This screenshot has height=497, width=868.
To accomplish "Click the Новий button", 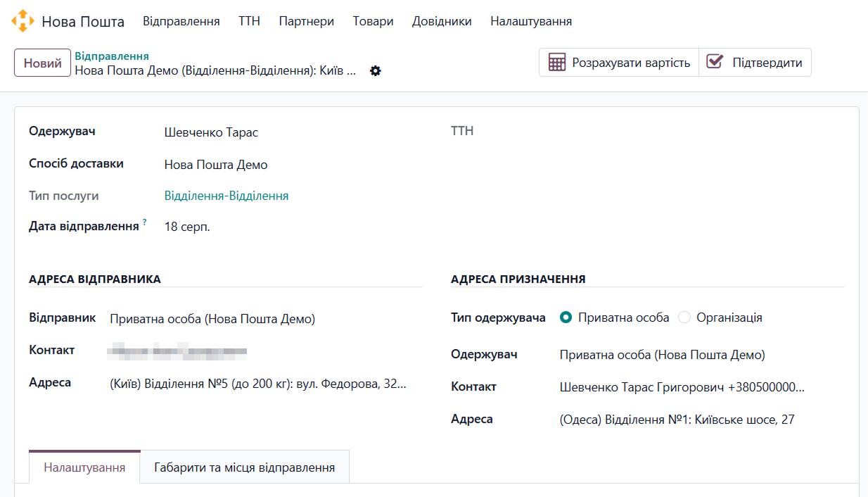I will (x=43, y=63).
